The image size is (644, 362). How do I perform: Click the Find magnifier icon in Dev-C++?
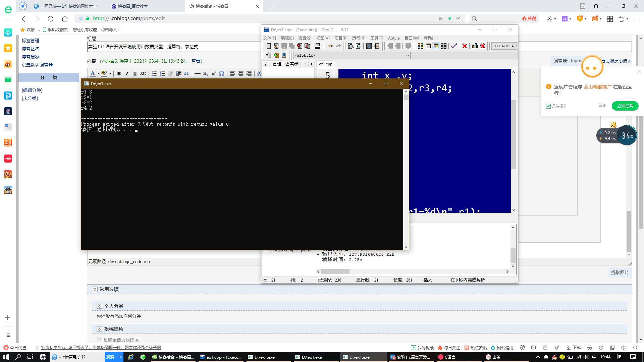click(351, 46)
